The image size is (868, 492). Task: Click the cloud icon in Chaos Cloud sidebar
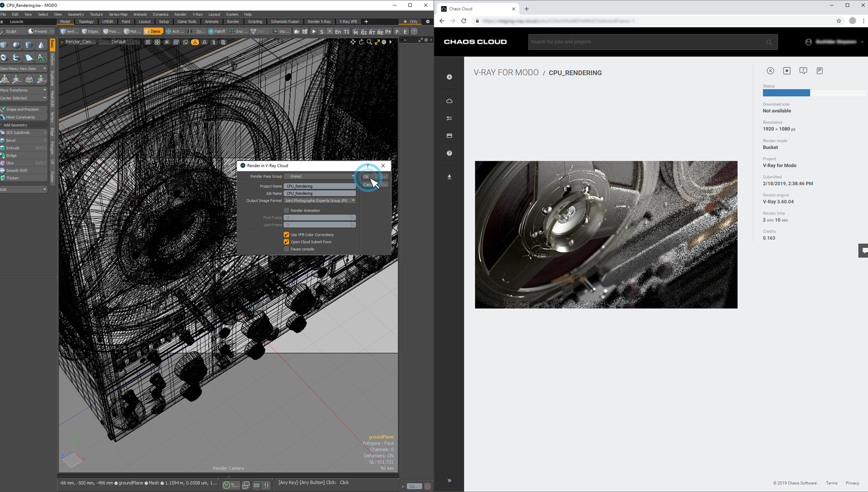[449, 101]
